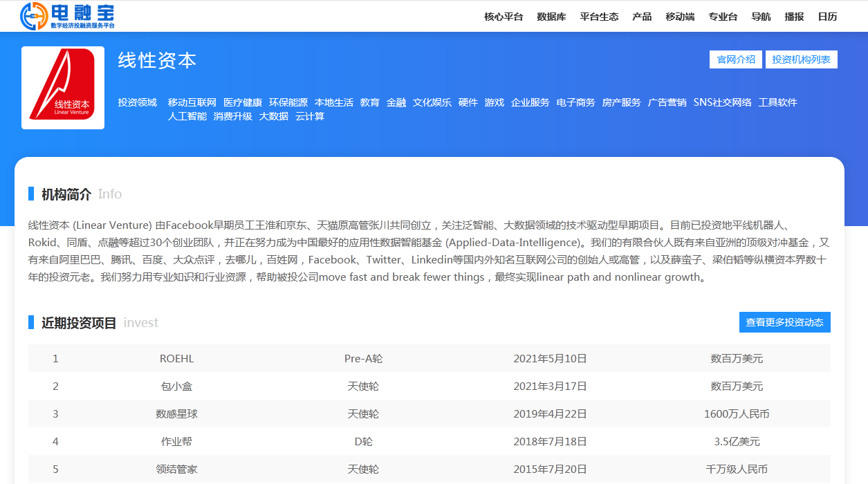Select the 环保能源 tag
The width and height of the screenshot is (868, 484).
tap(288, 102)
